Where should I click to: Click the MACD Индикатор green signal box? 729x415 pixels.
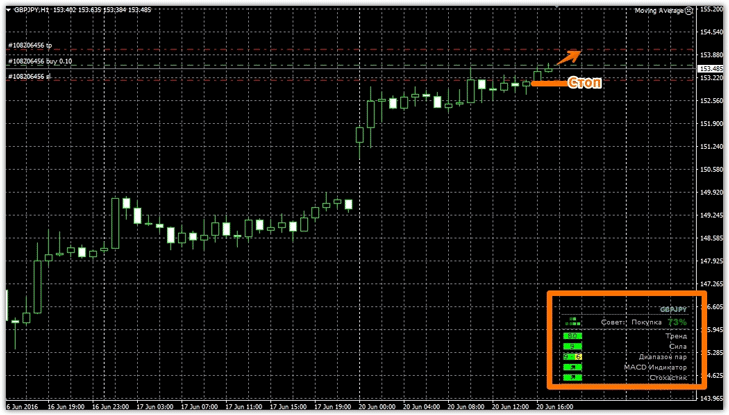(573, 367)
